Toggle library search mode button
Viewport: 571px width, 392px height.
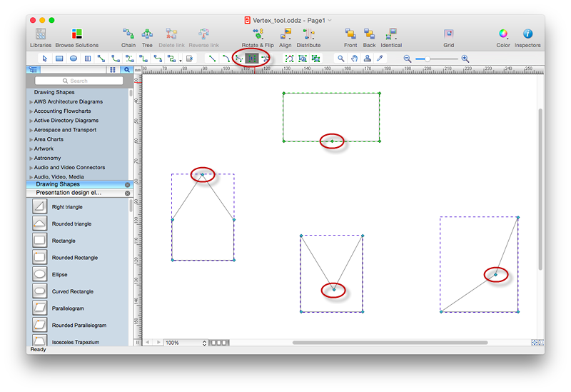point(126,69)
